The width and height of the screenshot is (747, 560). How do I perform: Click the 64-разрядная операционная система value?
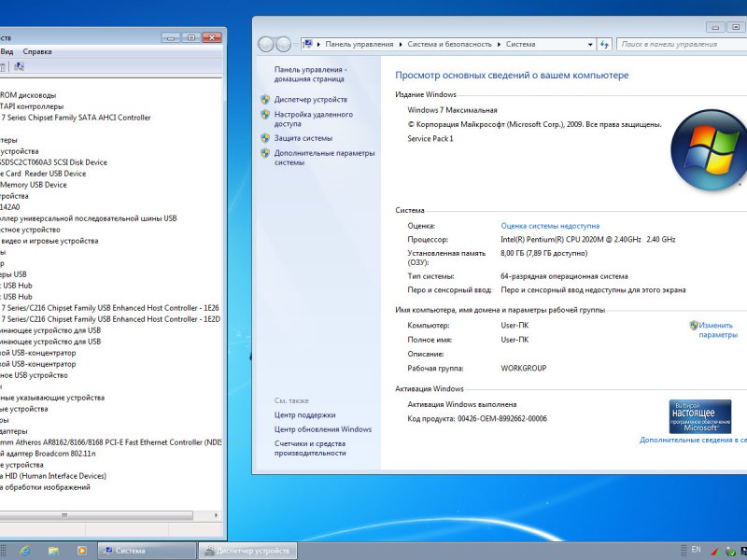tap(564, 276)
